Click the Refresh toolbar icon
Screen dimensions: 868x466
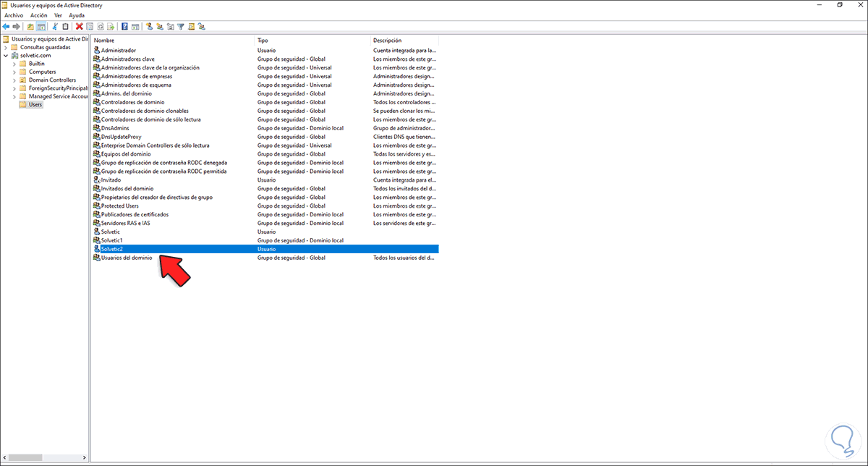click(100, 27)
